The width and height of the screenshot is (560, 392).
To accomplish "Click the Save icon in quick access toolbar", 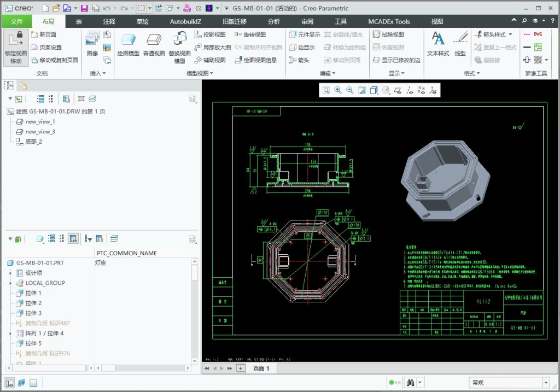I will pos(84,8).
